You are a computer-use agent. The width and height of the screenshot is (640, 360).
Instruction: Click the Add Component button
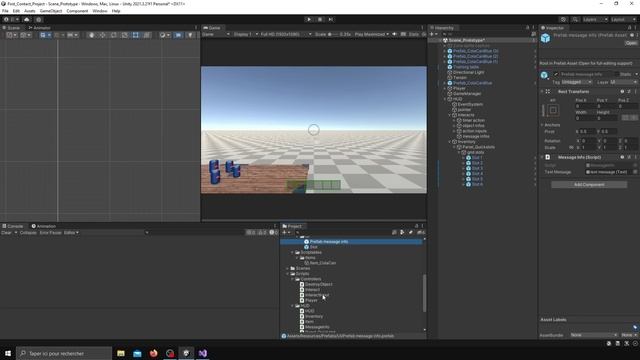[x=589, y=185]
